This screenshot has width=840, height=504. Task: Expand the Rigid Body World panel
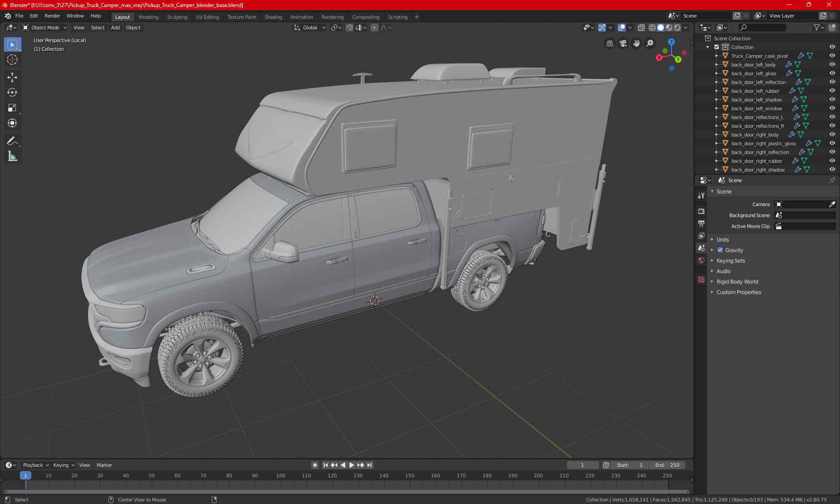[737, 282]
